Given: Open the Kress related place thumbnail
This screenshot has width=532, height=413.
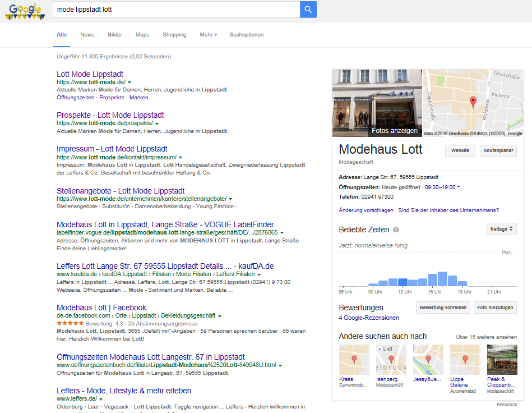Looking at the screenshot, I should (354, 360).
